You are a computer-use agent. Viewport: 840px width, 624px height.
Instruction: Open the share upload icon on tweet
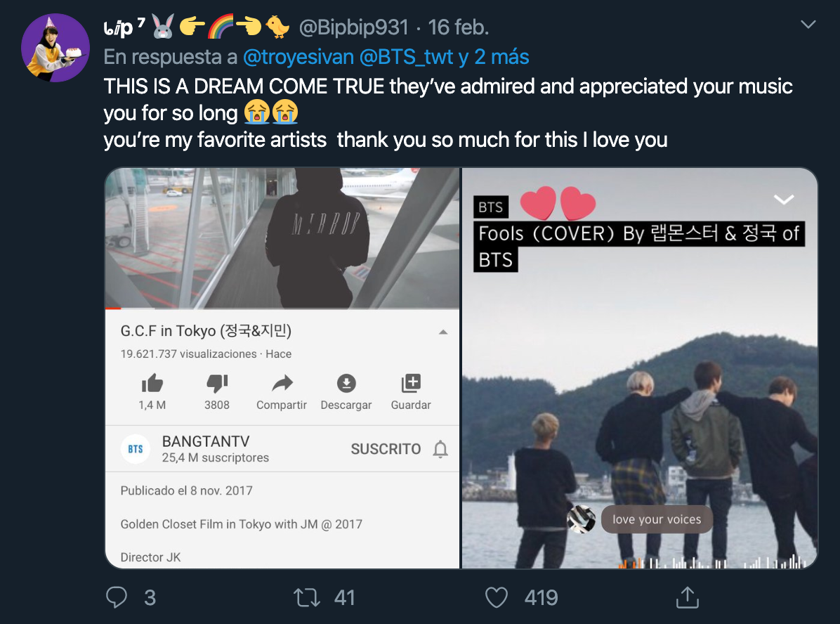coord(688,597)
